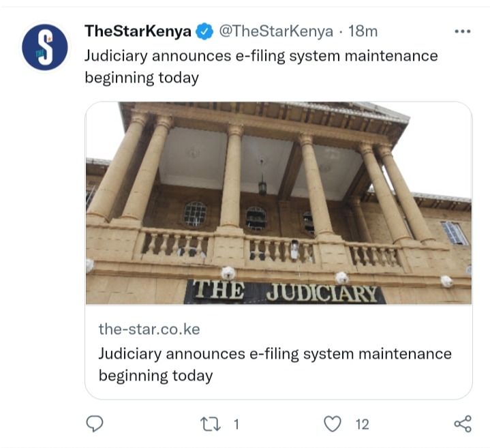Viewport: 490px width, 448px height.
Task: Open the @TheStarKenya handle link
Action: (276, 31)
